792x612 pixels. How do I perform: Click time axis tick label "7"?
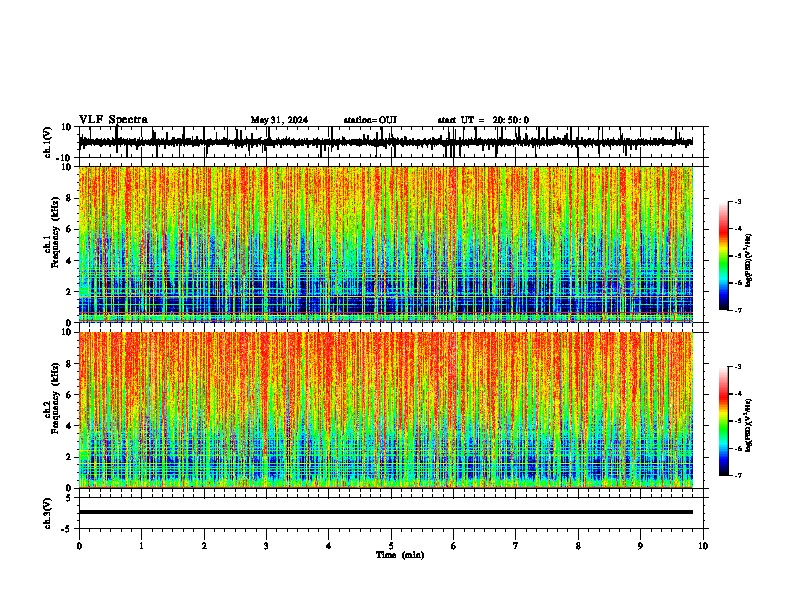click(516, 546)
